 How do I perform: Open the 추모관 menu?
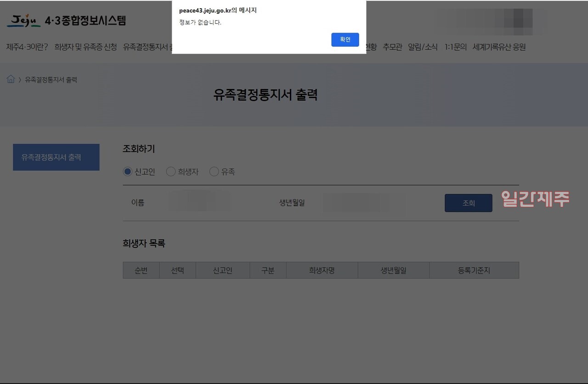pos(393,46)
